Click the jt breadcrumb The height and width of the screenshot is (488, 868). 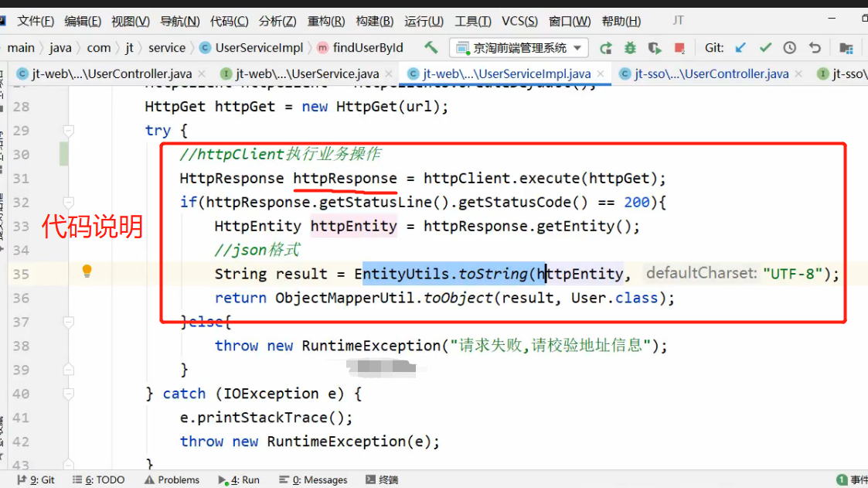[x=129, y=48]
